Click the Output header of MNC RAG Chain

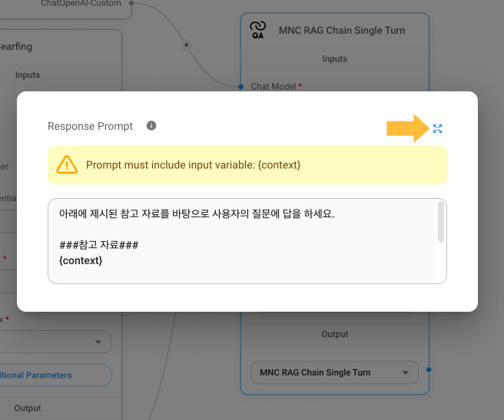pyautogui.click(x=334, y=335)
